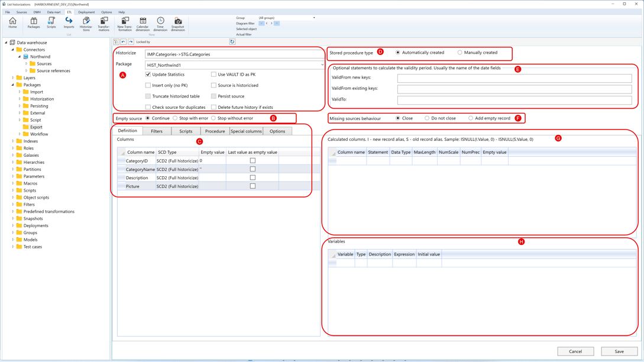Click the Data warehouse root node icon
The width and height of the screenshot is (644, 362).
coord(12,43)
